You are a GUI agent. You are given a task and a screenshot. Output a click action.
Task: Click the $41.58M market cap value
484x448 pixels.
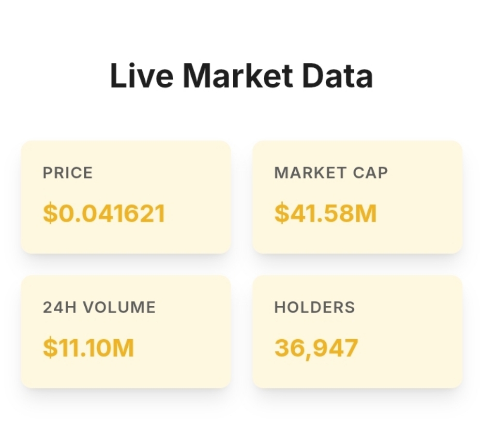coord(325,213)
